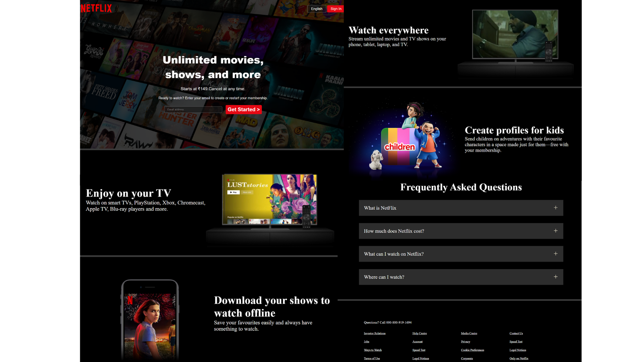
Task: Open the Jobs footer link
Action: coord(366,342)
